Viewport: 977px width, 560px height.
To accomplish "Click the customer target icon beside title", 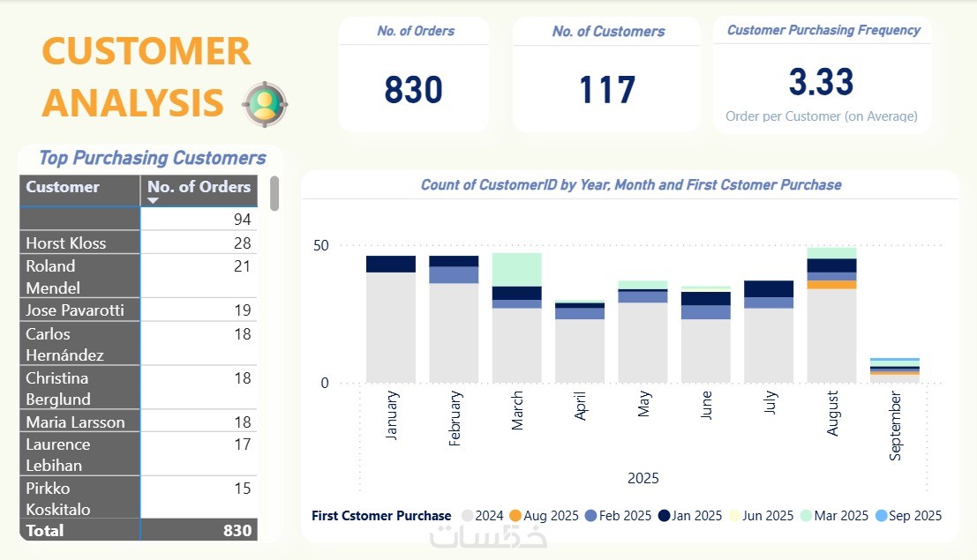I will pos(265,104).
